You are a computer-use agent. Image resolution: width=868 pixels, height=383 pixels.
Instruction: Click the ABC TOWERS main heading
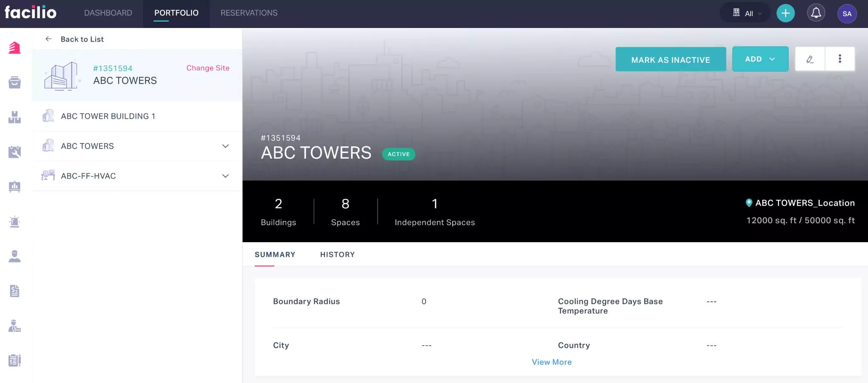click(316, 153)
